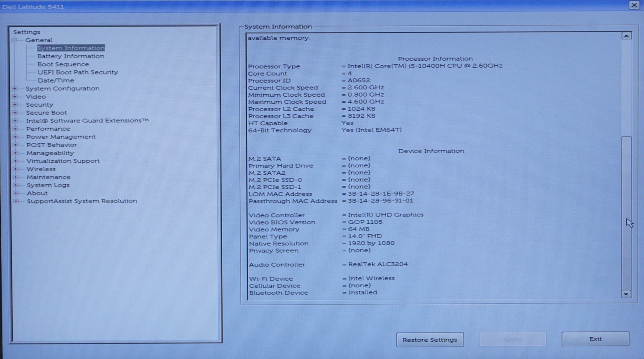
Task: Open Date/Time settings
Action: (56, 80)
